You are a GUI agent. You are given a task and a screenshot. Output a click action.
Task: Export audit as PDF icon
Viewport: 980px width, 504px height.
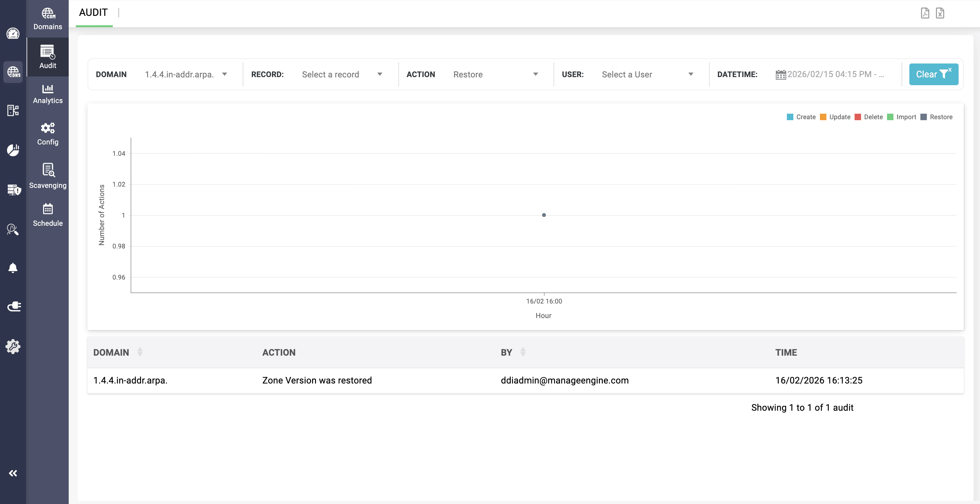pos(925,13)
